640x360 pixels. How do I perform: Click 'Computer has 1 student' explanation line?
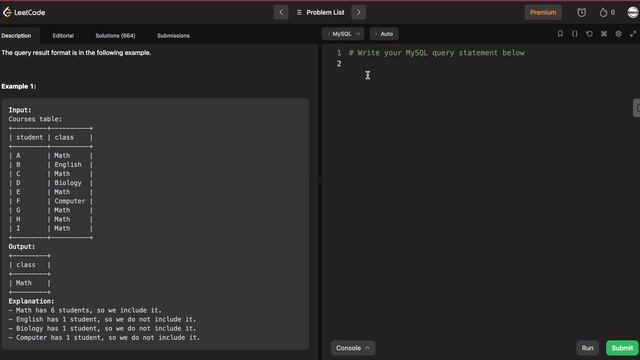point(104,338)
